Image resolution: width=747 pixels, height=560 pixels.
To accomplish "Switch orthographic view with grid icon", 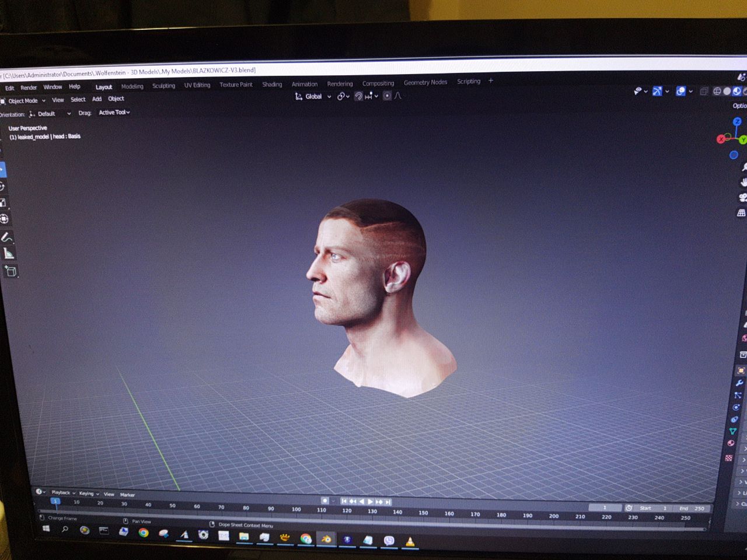I will [x=742, y=213].
